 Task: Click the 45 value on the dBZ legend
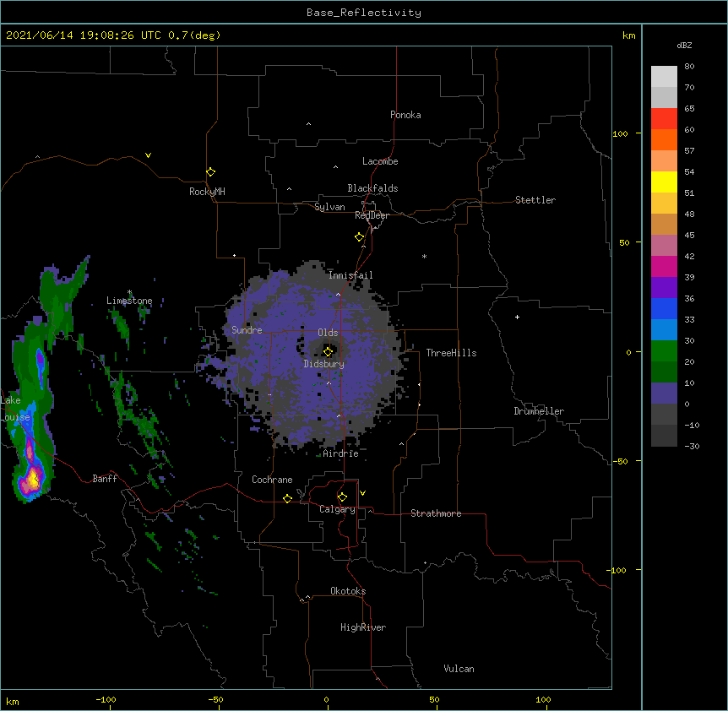(689, 236)
